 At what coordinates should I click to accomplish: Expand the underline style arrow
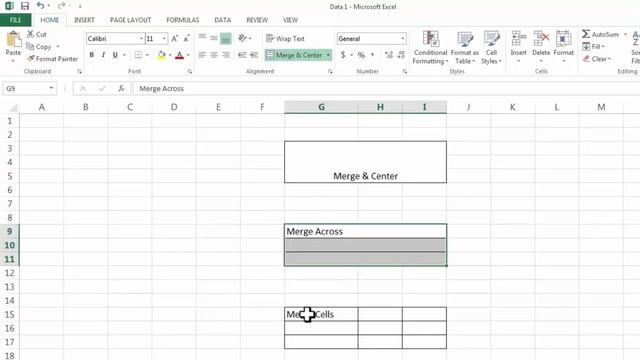coord(124,55)
